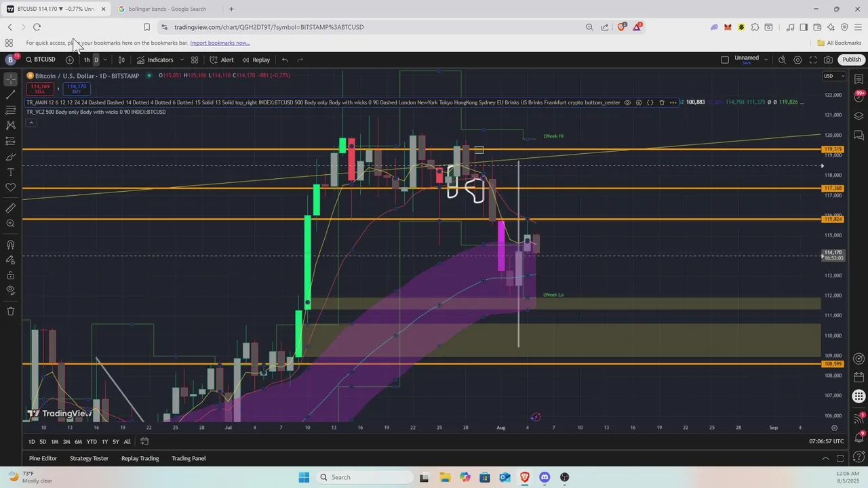The image size is (868, 488).
Task: Open the layout setup square icon
Action: 725,60
